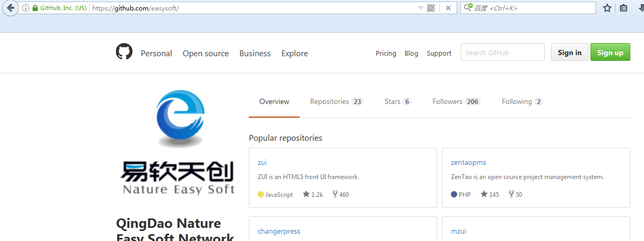
Task: Open the bookmarks list icon
Action: click(x=624, y=8)
